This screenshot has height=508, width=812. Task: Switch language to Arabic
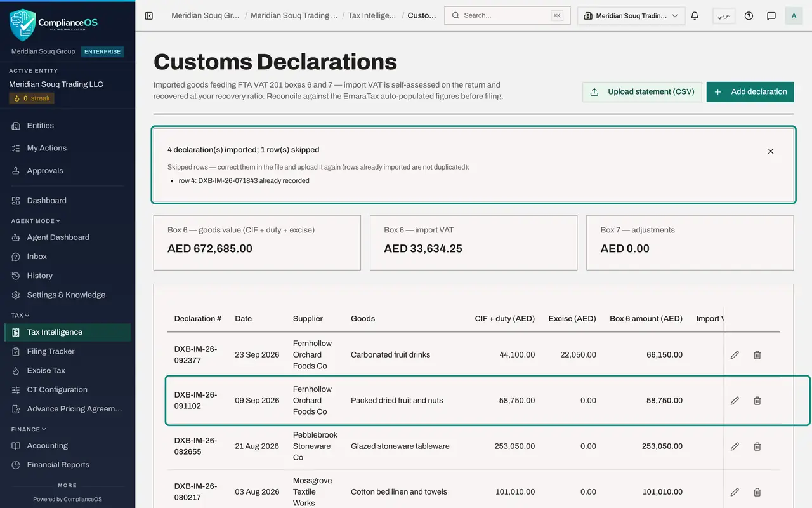[x=724, y=16]
